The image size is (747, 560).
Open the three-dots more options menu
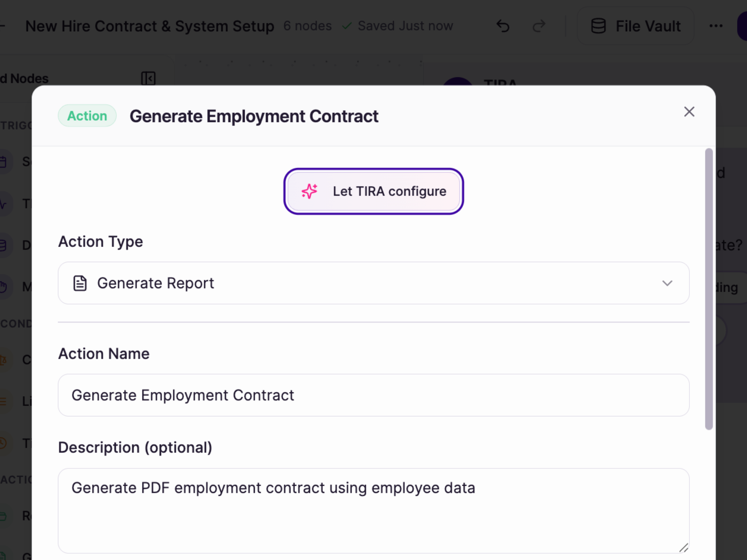[716, 26]
